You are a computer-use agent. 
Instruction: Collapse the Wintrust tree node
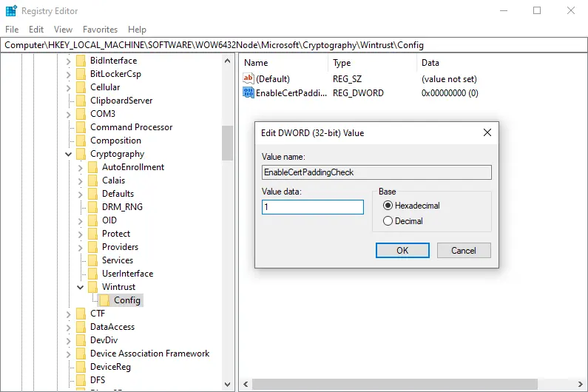[81, 287]
